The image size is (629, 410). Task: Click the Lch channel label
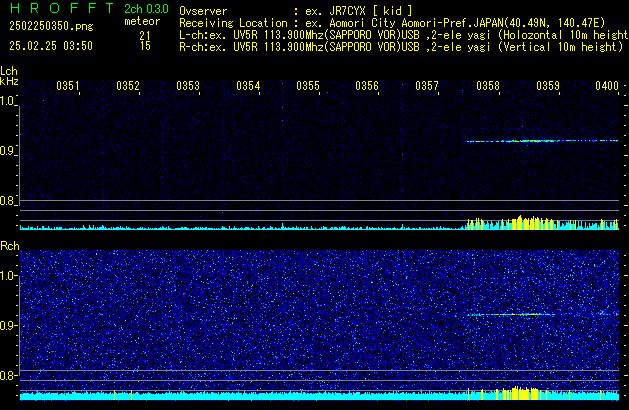(x=9, y=71)
